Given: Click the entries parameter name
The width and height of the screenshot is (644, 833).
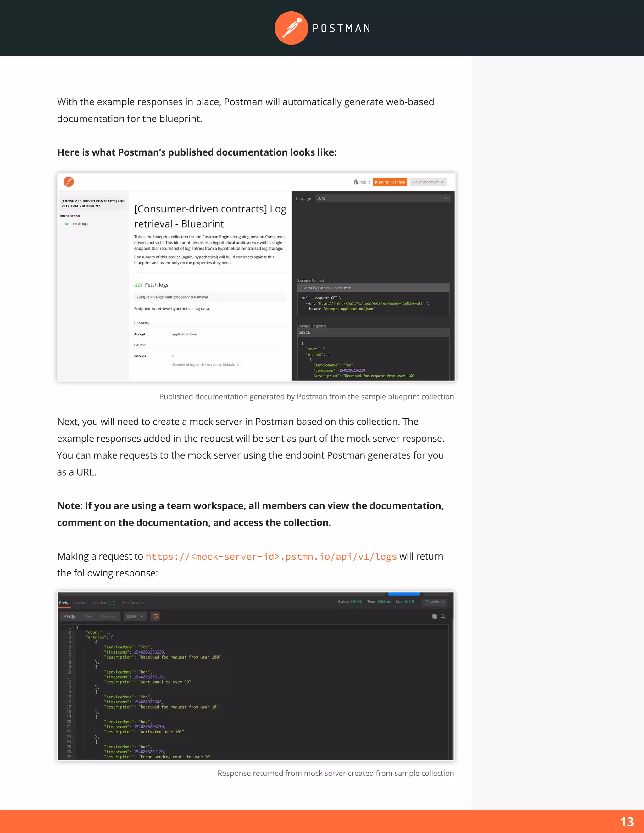Looking at the screenshot, I should 140,356.
